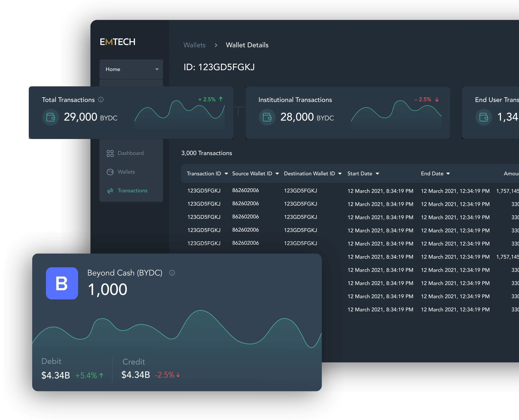The width and height of the screenshot is (519, 420).
Task: Click first row start date 8:34:19 PM
Action: 380,191
